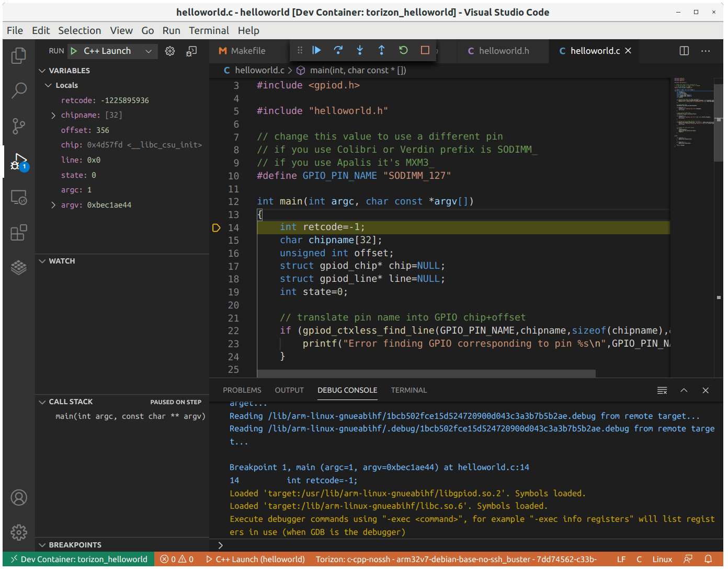This screenshot has height=571, width=728.
Task: Click the Step Into icon
Action: tap(360, 50)
